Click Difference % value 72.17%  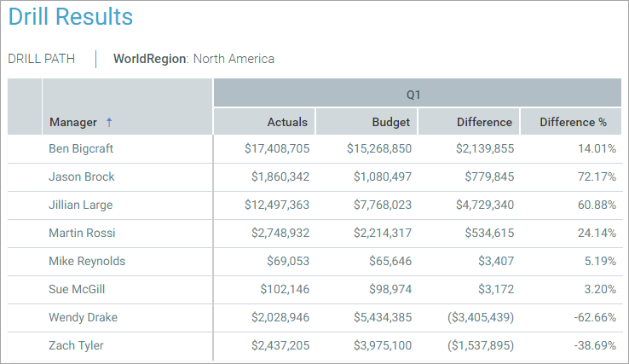(597, 176)
